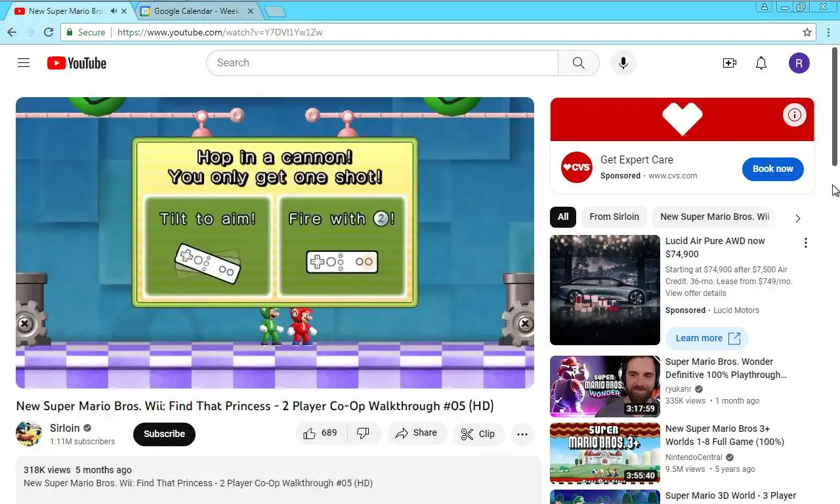
Task: Select the New Super Mario Bros. Wii chip
Action: pyautogui.click(x=715, y=217)
